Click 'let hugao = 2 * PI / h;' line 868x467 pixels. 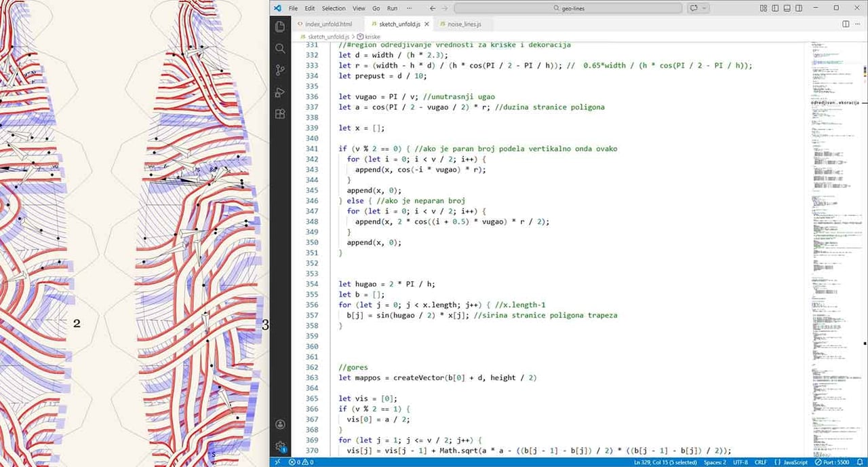click(387, 284)
